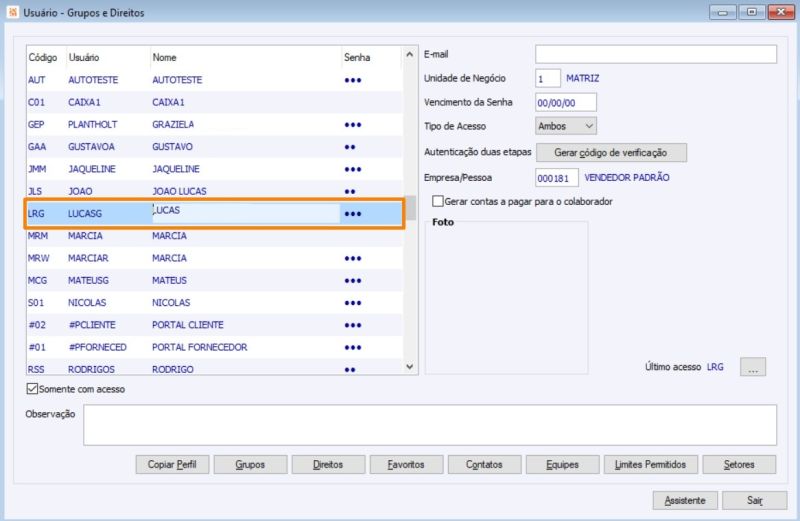Image resolution: width=800 pixels, height=521 pixels.
Task: Select the NICOLAS user row
Action: click(x=215, y=303)
